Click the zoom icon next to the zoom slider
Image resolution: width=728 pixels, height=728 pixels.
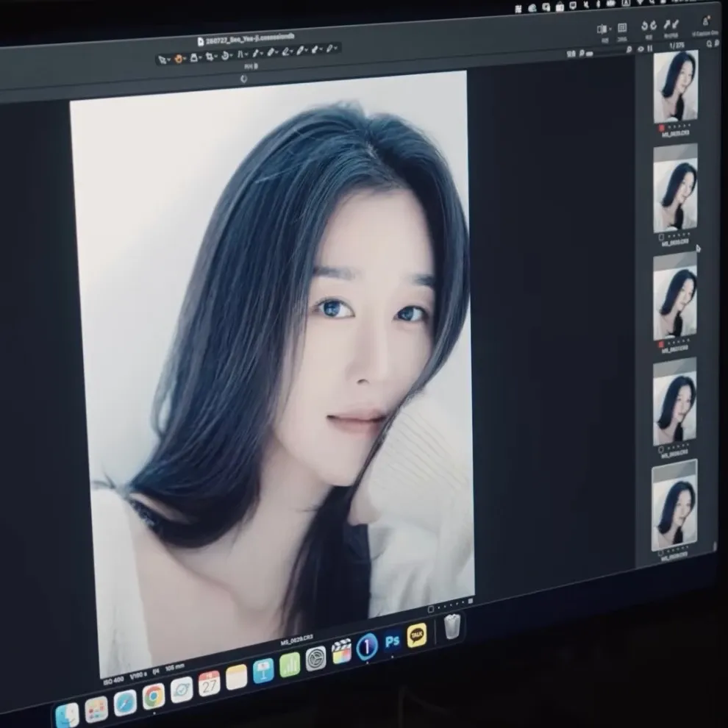(582, 52)
